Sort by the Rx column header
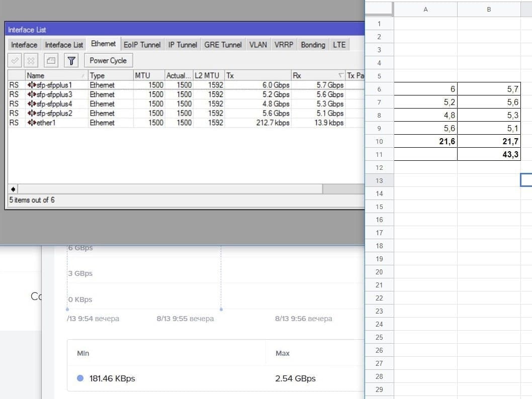Viewport: 532px width, 399px height. click(x=318, y=75)
